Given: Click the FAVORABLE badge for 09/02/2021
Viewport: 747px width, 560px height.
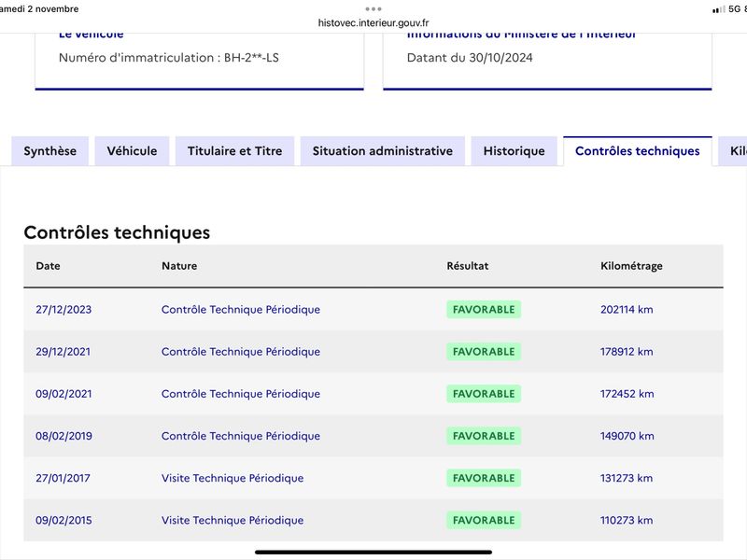Looking at the screenshot, I should pyautogui.click(x=484, y=394).
